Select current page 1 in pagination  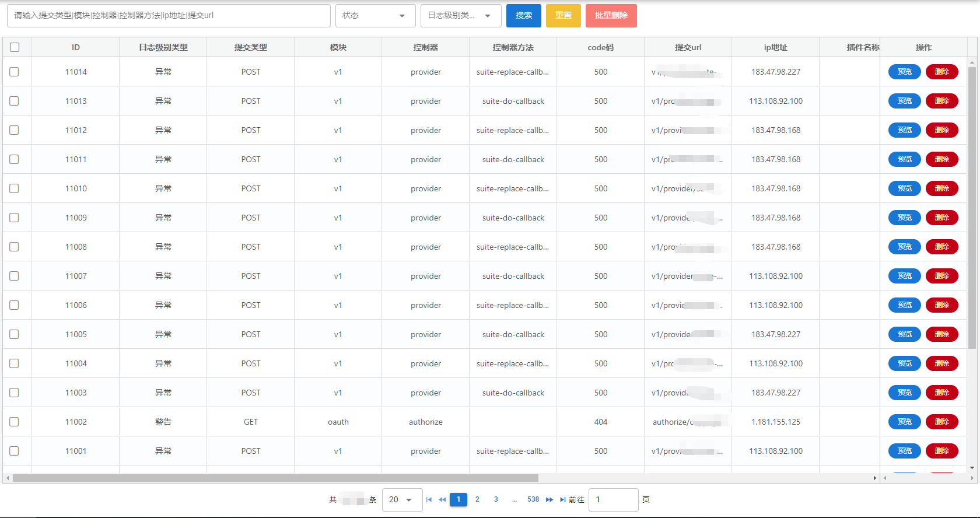(459, 499)
